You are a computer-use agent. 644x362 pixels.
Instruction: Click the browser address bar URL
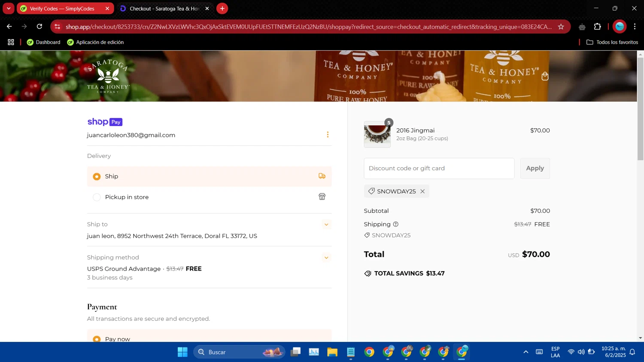308,27
